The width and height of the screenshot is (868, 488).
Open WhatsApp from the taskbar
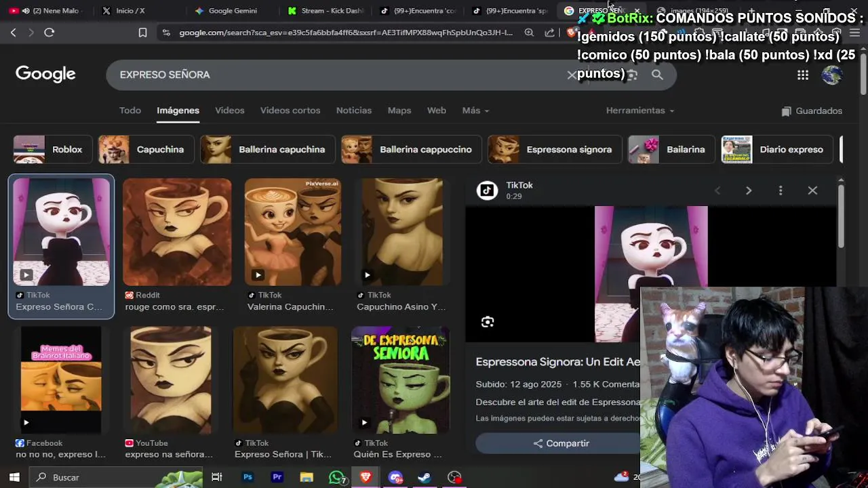tap(336, 477)
